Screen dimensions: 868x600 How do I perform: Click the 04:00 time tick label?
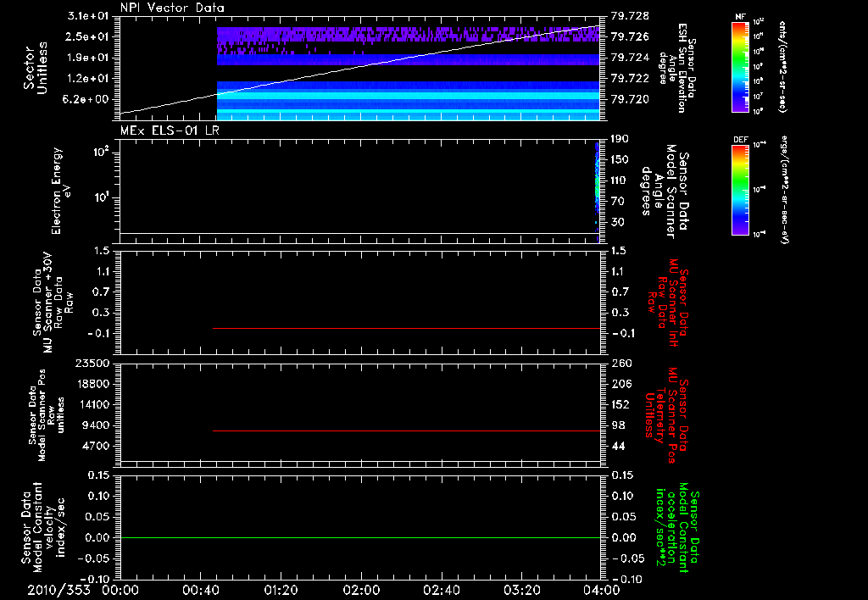coord(602,590)
